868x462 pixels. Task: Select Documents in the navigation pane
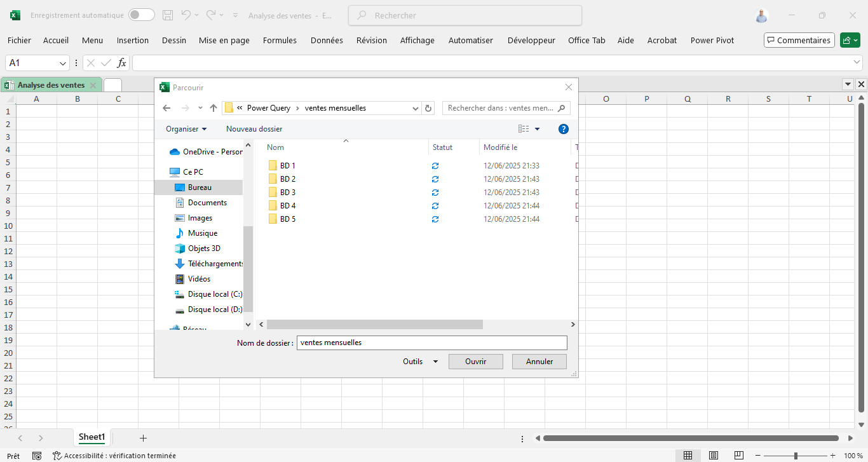[207, 203]
